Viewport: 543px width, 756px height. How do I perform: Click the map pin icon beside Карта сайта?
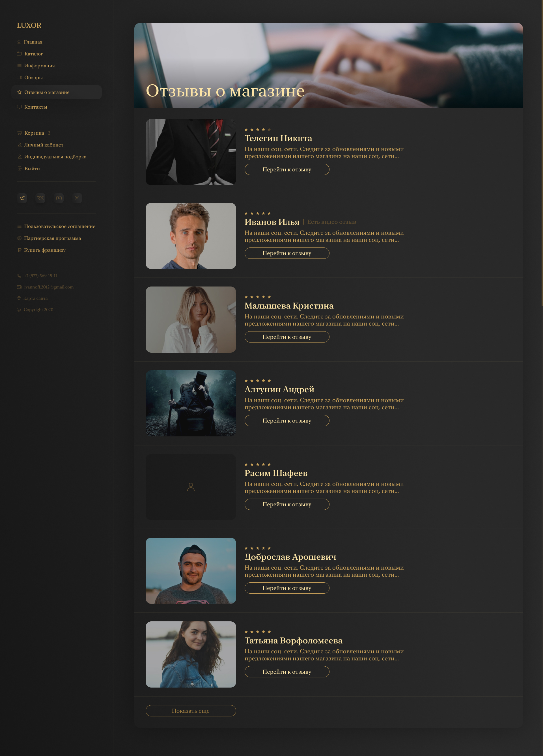pos(19,298)
